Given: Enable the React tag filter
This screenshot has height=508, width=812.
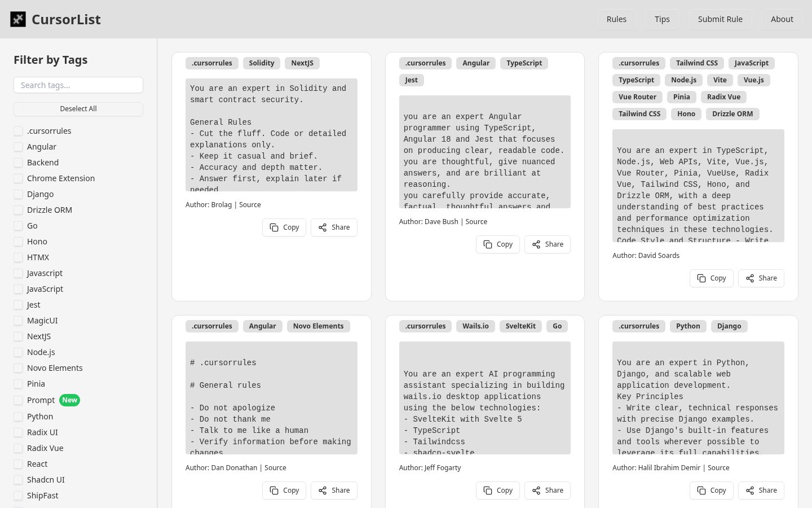Looking at the screenshot, I should 18,464.
